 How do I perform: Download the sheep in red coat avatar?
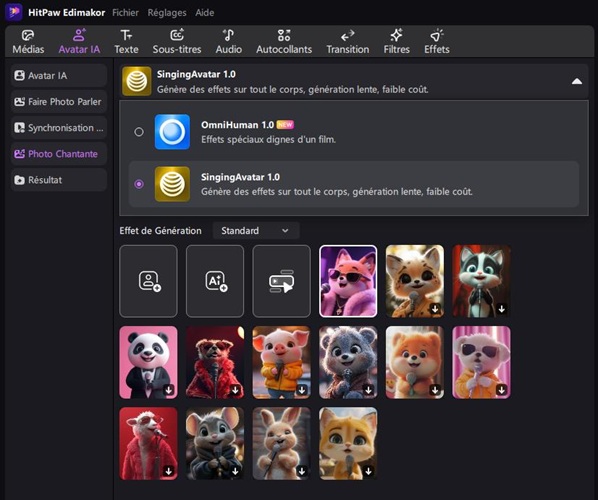point(169,471)
